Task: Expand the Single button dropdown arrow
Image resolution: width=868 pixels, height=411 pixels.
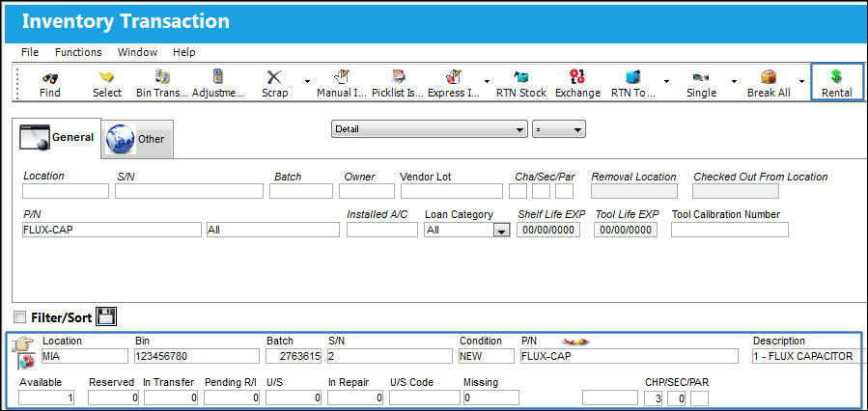Action: click(734, 81)
